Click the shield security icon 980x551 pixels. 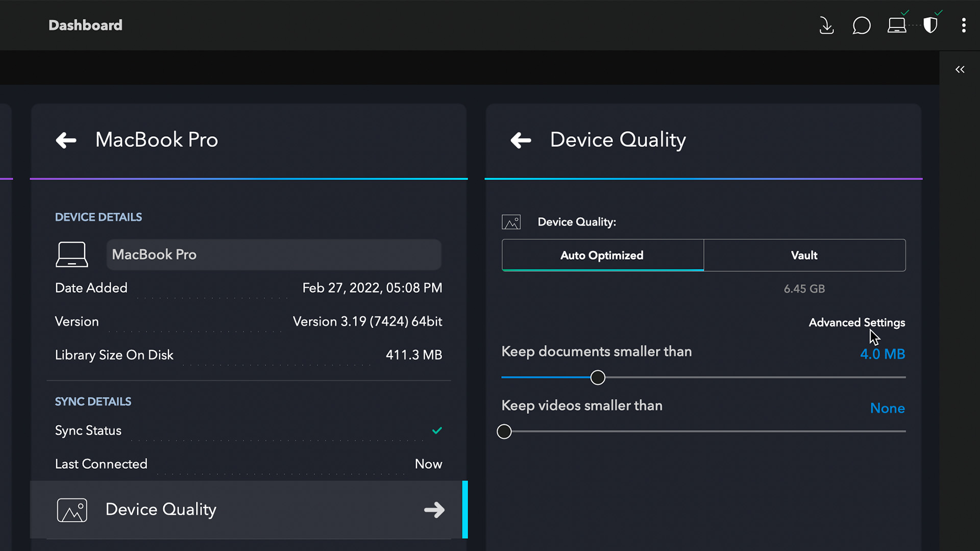click(x=930, y=25)
